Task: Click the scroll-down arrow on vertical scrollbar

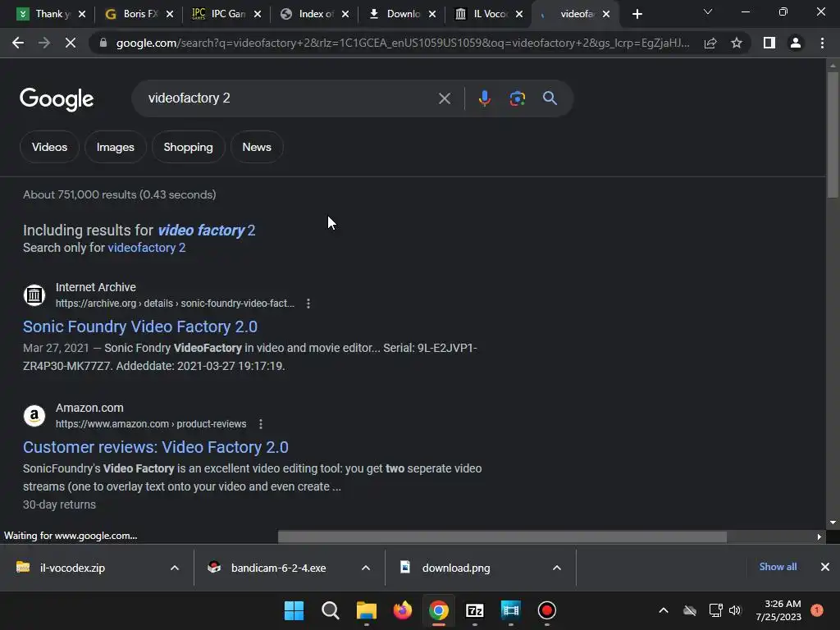Action: 833,523
